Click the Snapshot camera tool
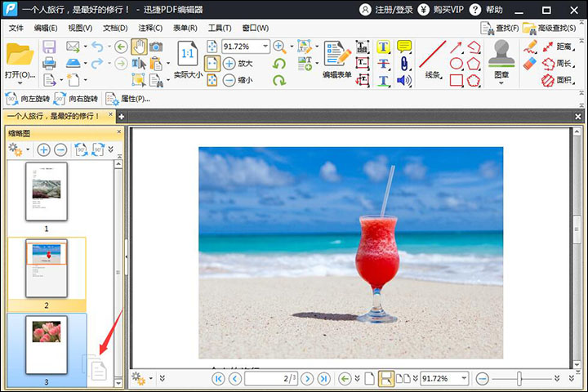This screenshot has width=588, height=392. pyautogui.click(x=155, y=47)
